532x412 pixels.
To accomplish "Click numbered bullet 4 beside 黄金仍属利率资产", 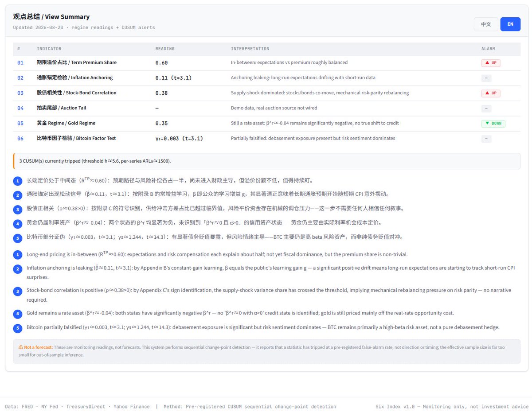I will pos(17,223).
